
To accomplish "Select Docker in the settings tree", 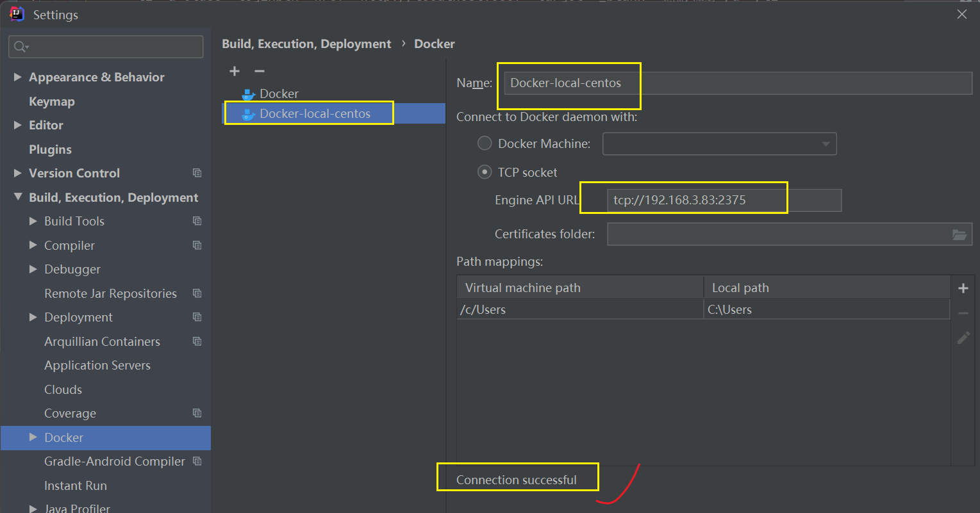I will [x=106, y=437].
